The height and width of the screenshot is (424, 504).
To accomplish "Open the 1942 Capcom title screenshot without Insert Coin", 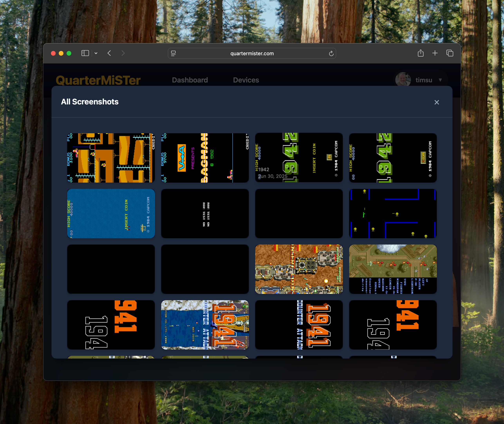I will (x=393, y=158).
